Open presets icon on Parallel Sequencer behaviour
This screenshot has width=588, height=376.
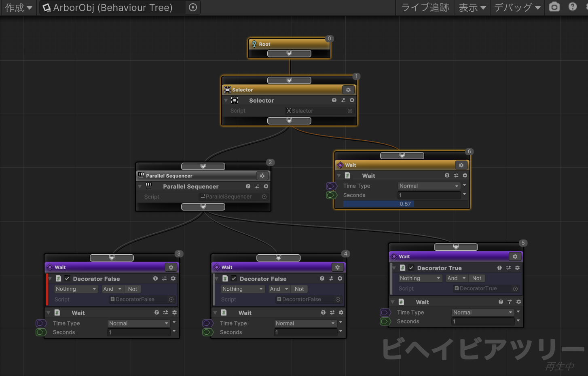[257, 186]
